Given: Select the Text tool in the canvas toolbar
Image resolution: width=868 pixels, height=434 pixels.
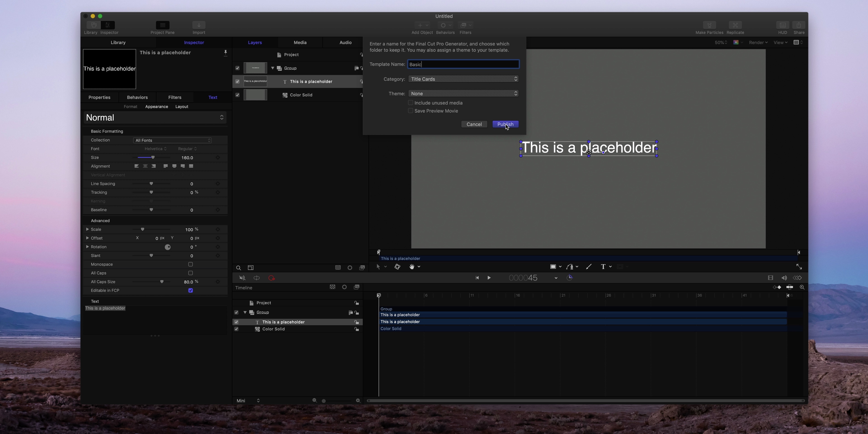Looking at the screenshot, I should click(x=603, y=267).
